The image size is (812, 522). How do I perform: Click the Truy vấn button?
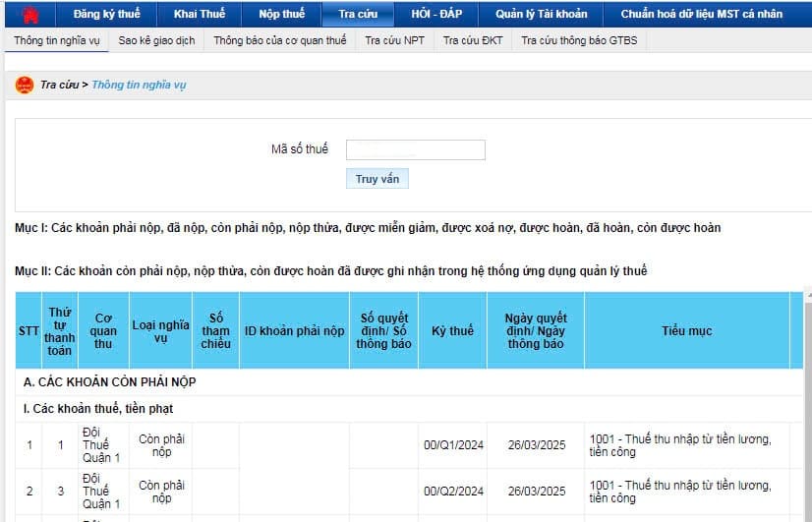point(377,179)
